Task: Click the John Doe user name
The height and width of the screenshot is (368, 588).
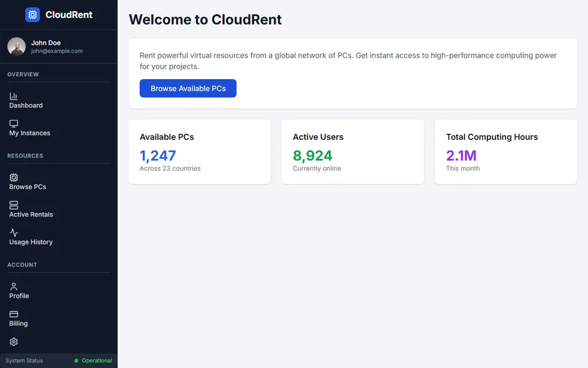Action: point(46,43)
